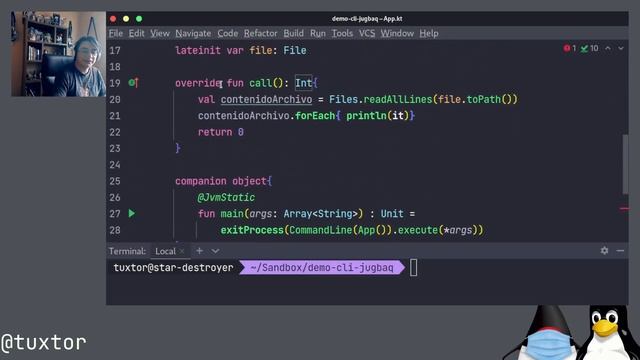Open the Window menu

pos(397,33)
